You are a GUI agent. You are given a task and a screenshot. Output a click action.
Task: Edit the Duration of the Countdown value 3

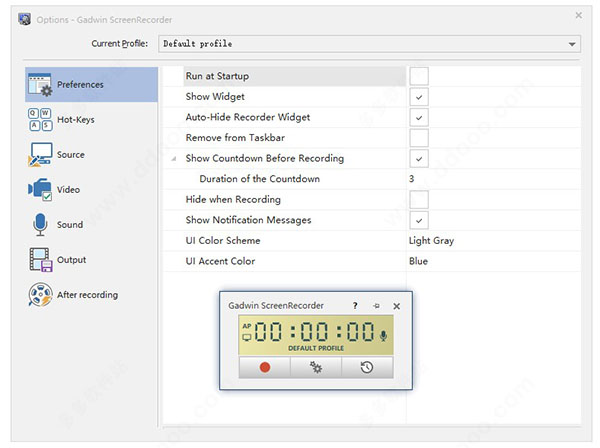[411, 179]
